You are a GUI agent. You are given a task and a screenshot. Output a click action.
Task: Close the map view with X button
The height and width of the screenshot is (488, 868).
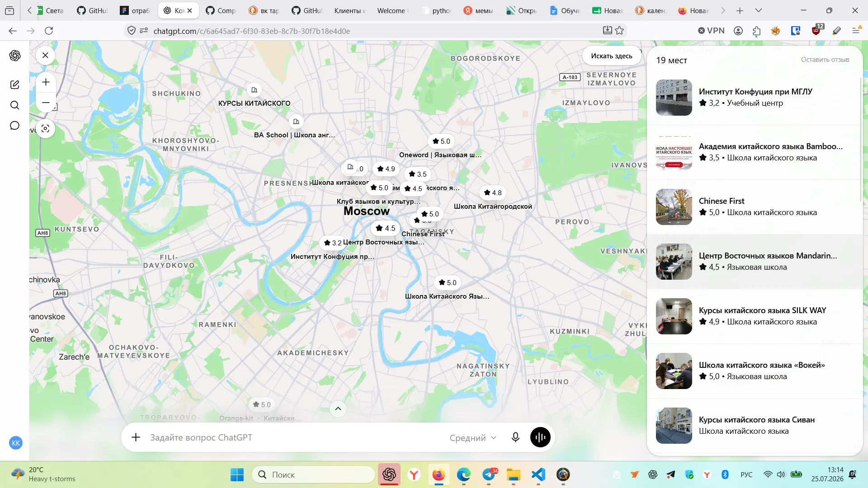(x=45, y=56)
